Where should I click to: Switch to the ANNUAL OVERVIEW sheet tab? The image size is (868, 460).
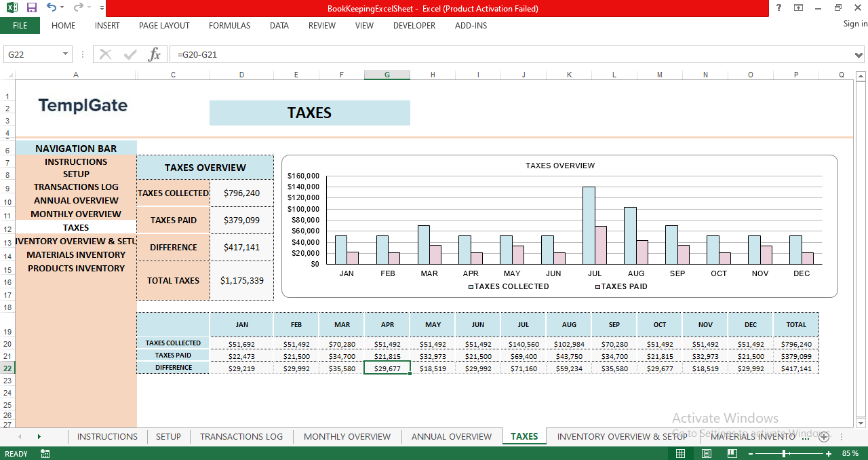[452, 436]
